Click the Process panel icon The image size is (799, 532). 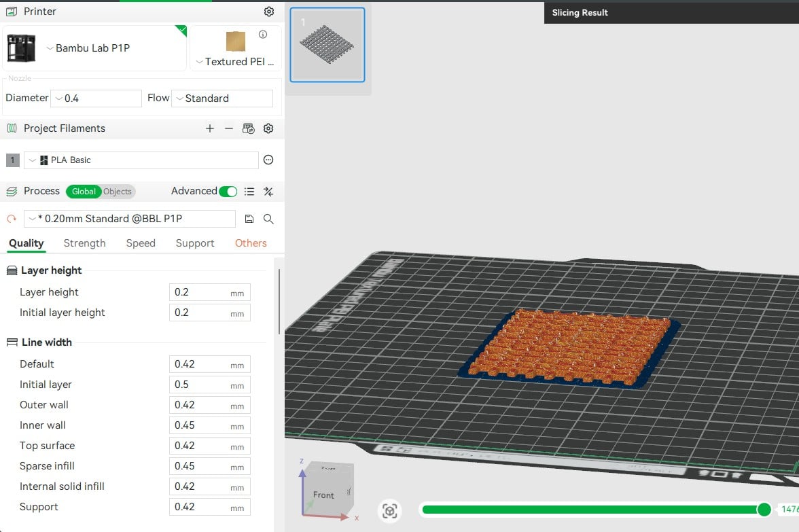pos(12,192)
